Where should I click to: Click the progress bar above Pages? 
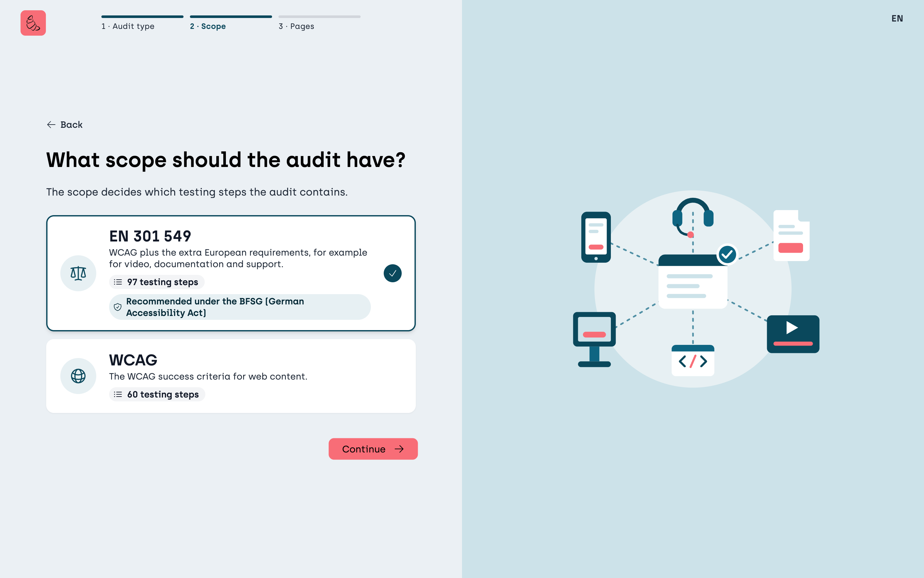tap(320, 17)
